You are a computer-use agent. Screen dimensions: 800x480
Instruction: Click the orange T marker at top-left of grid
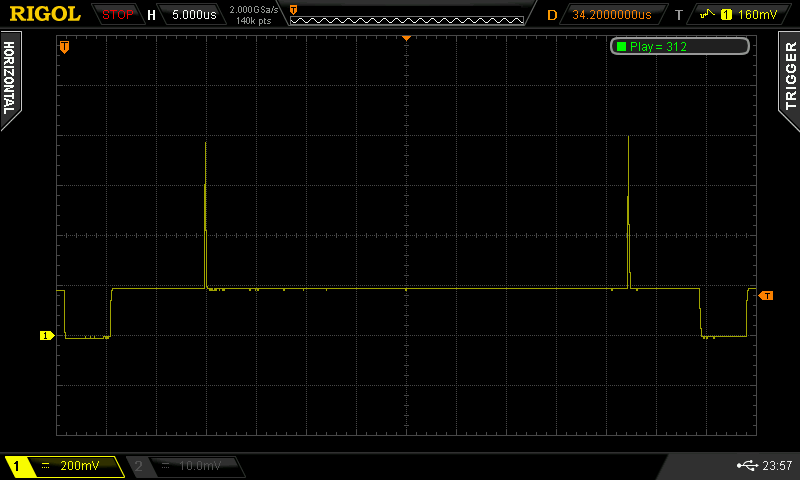(65, 46)
